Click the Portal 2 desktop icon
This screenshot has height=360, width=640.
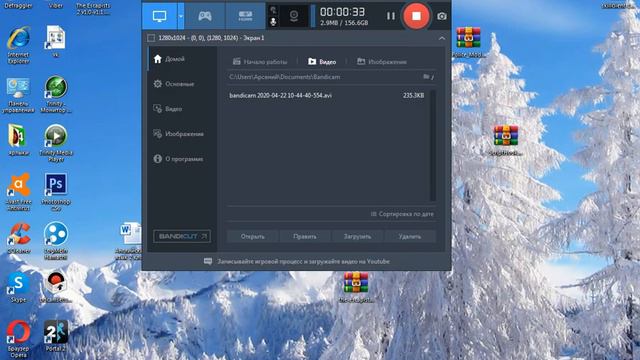pyautogui.click(x=56, y=336)
